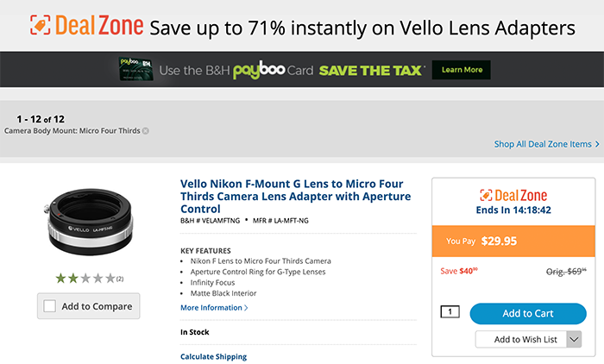Click the Deal Zone logo above the countdown
The width and height of the screenshot is (604, 364).
(513, 196)
